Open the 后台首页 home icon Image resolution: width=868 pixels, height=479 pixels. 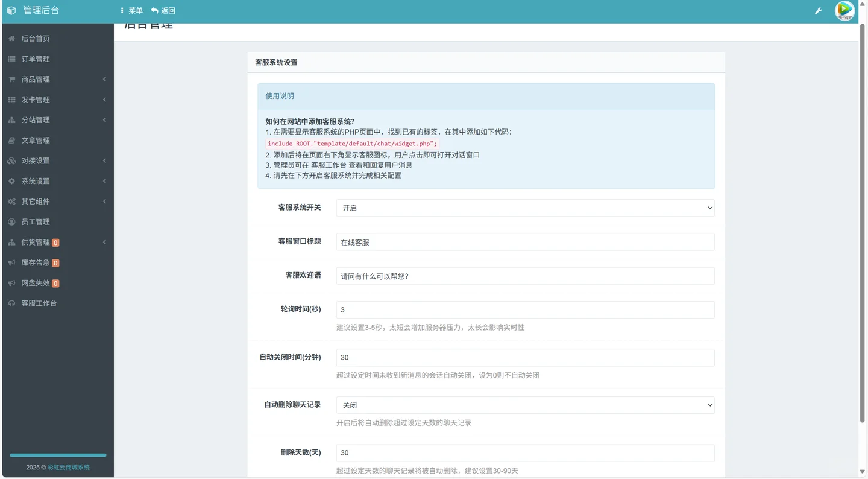(x=10, y=38)
